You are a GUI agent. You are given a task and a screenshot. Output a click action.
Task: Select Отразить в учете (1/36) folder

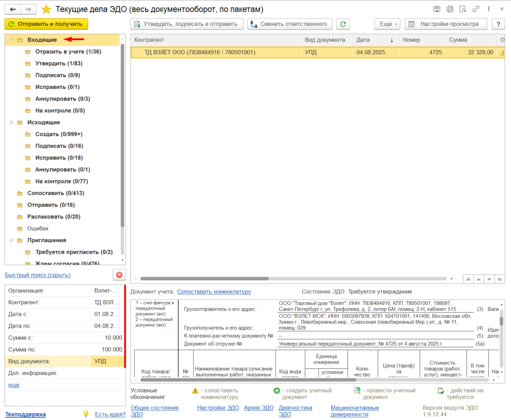click(68, 52)
